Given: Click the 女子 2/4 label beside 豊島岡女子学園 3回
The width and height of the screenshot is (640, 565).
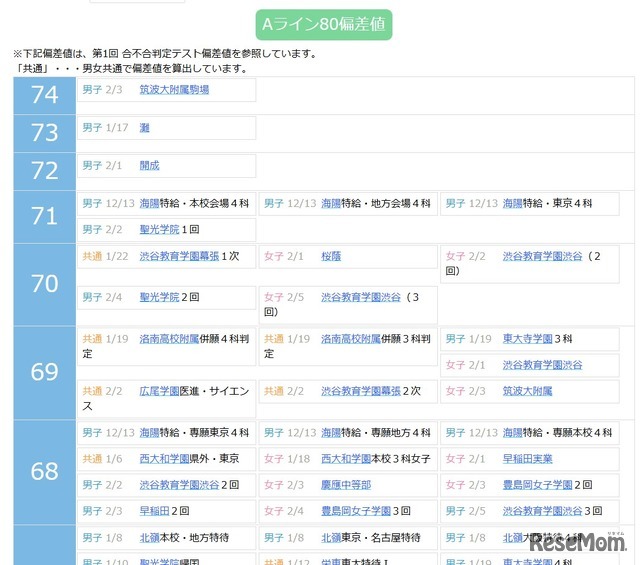Looking at the screenshot, I should tap(284, 511).
